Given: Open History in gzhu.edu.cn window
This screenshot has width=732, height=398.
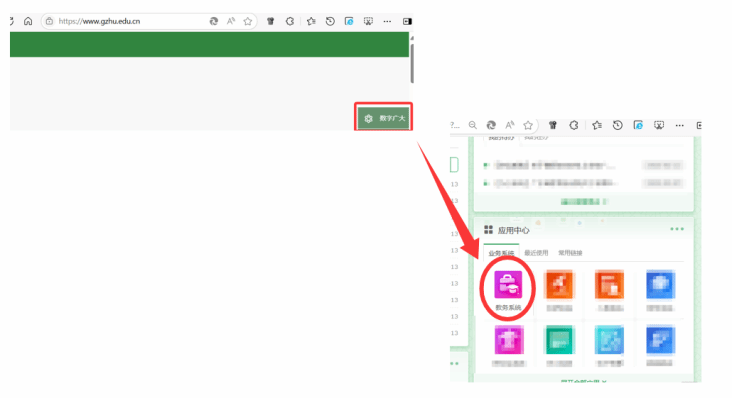Looking at the screenshot, I should click(330, 21).
